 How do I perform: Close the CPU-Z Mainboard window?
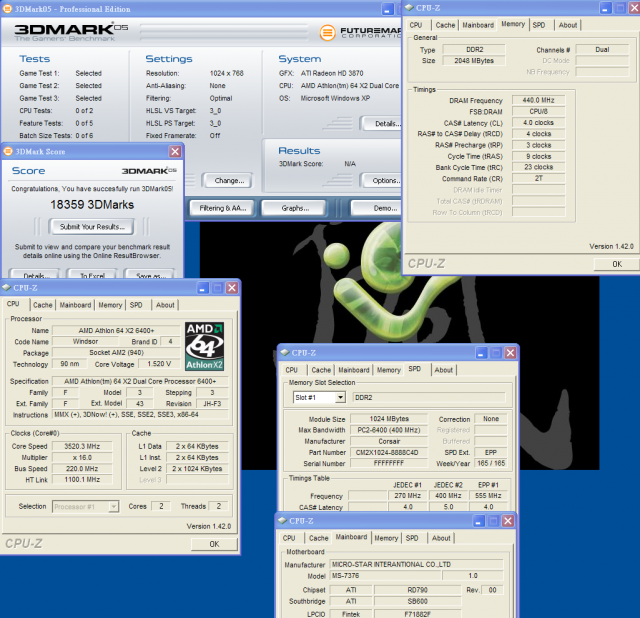tap(508, 521)
